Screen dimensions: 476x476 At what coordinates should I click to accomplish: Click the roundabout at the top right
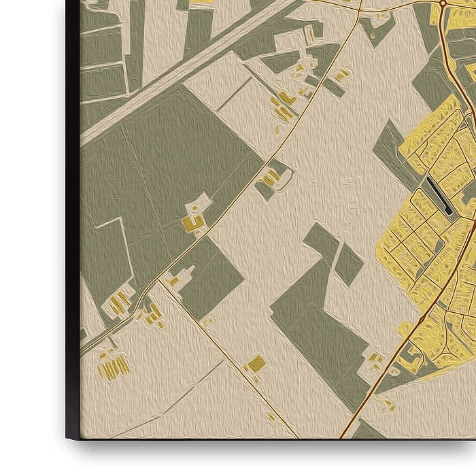click(443, 3)
